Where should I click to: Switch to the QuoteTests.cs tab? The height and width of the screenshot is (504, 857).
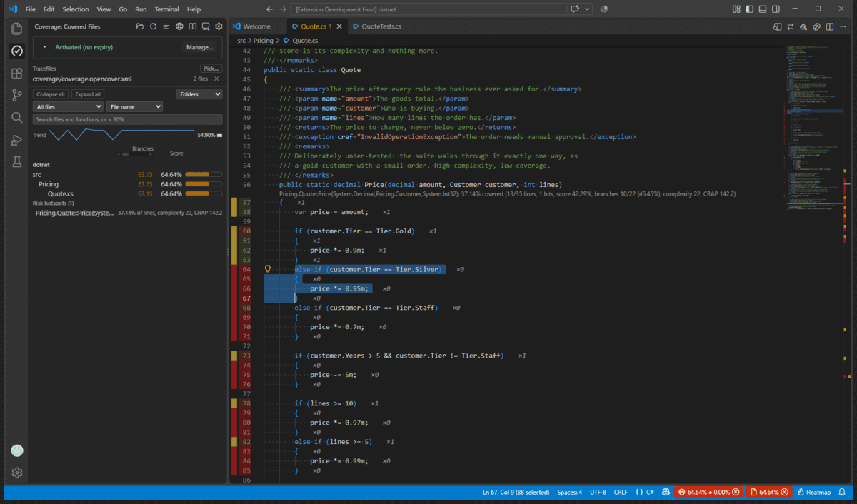tap(381, 26)
